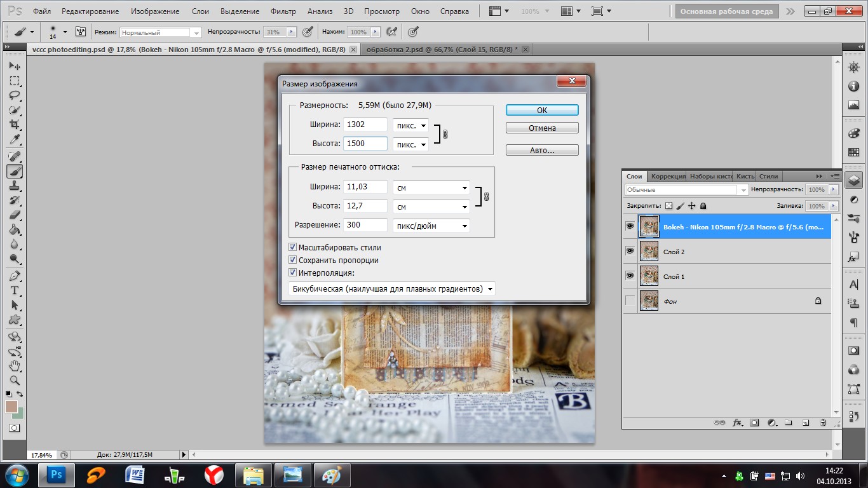Open resolution units пикс/дюйм dropdown

point(431,226)
